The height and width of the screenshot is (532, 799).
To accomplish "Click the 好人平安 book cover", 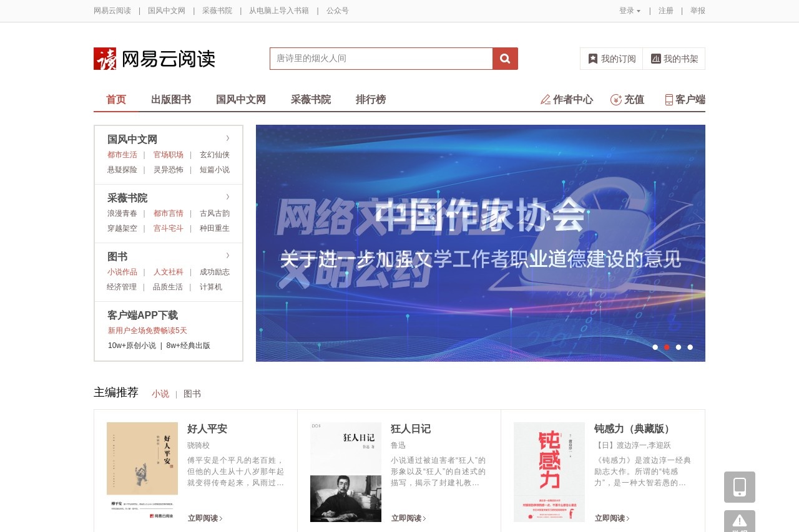I will [x=142, y=472].
